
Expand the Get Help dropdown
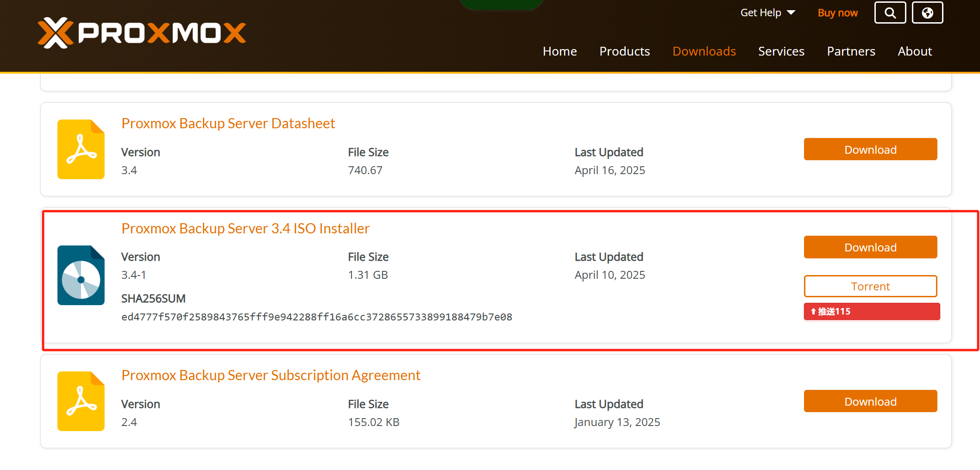click(767, 13)
